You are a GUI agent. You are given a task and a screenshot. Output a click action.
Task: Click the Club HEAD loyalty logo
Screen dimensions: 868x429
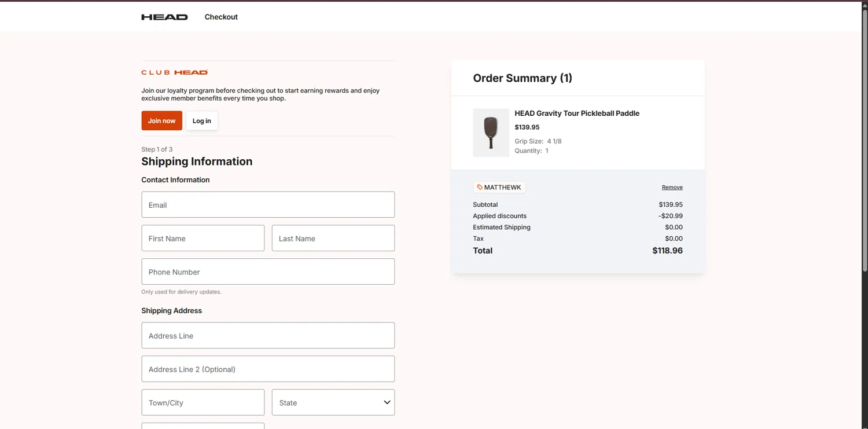click(174, 72)
